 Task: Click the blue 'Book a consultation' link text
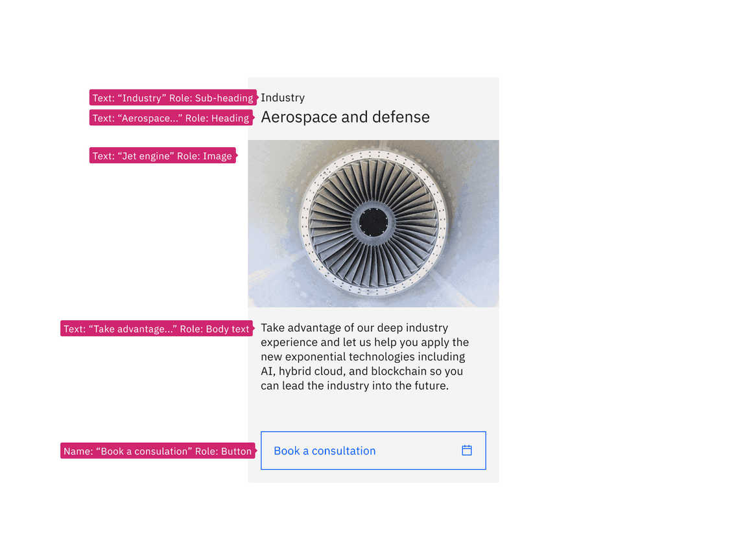click(324, 450)
